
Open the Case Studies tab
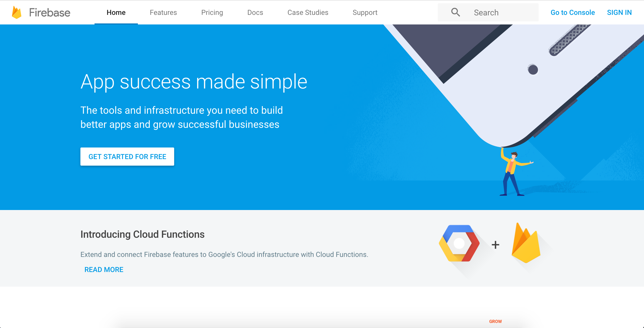308,13
